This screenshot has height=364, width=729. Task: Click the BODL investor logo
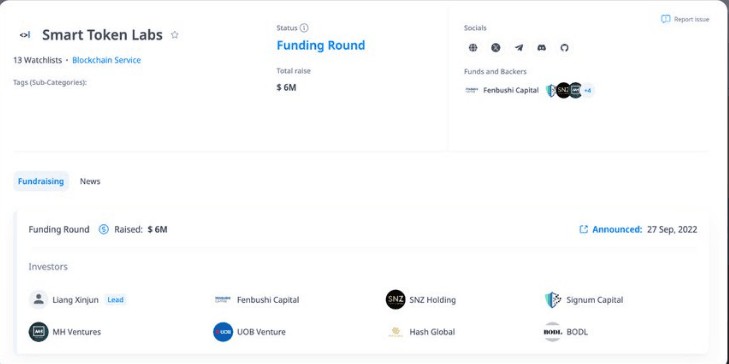point(553,332)
